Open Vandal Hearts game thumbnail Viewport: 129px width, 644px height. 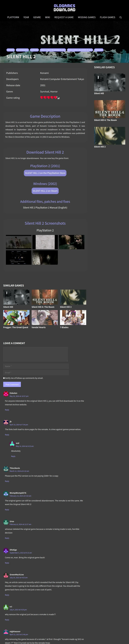[x=45, y=317]
